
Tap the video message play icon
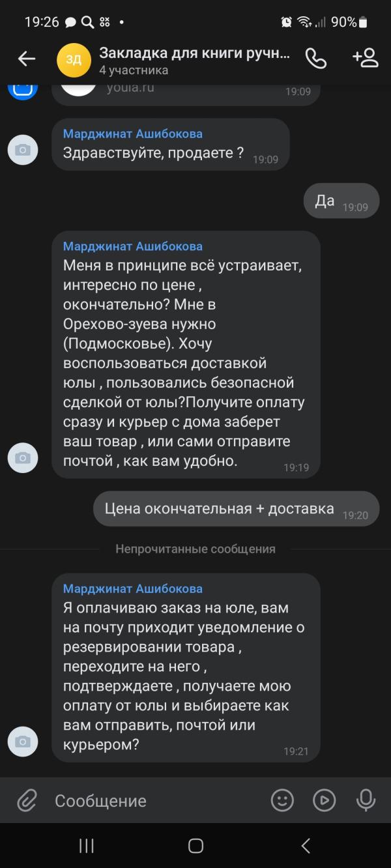tap(324, 800)
